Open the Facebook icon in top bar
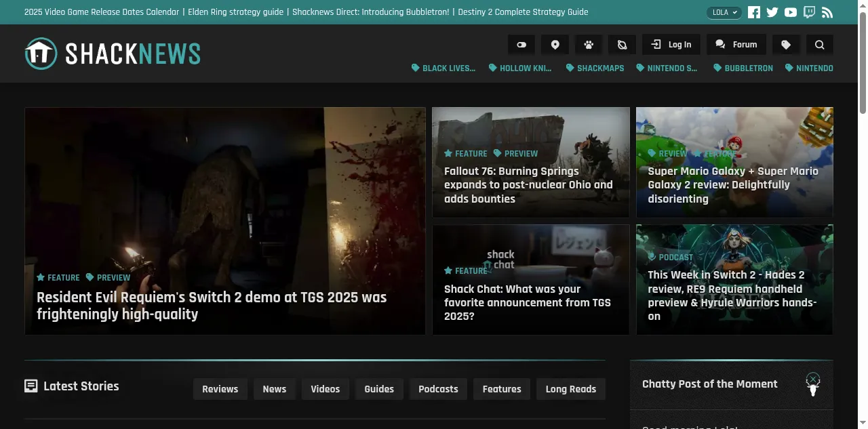This screenshot has width=868, height=429. pos(754,12)
